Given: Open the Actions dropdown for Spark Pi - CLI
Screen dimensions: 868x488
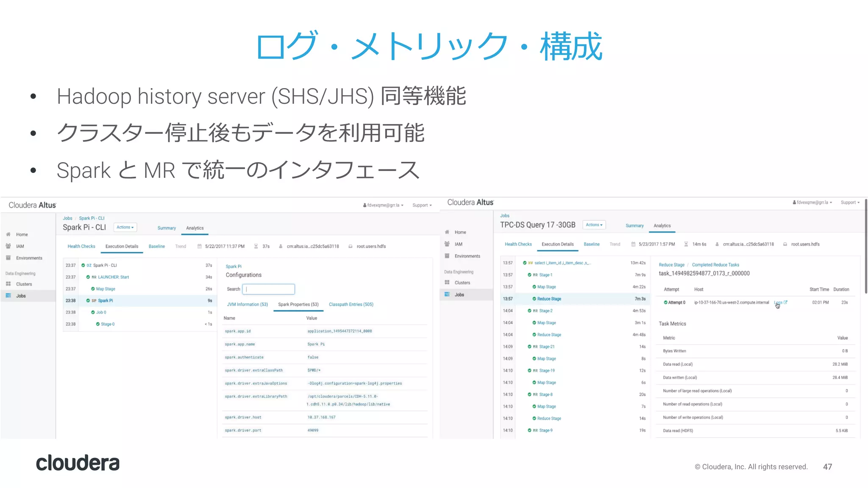Looking at the screenshot, I should [x=125, y=227].
